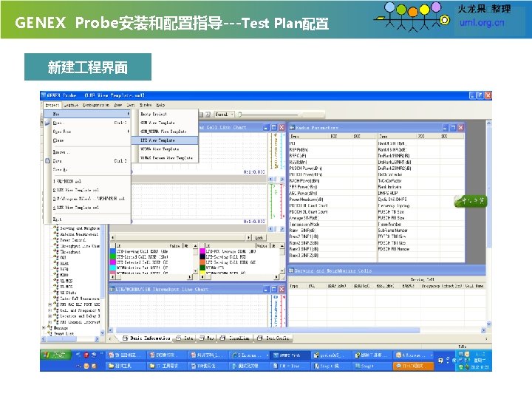Click Exit in the Project menu
The width and height of the screenshot is (532, 399).
pos(87,219)
